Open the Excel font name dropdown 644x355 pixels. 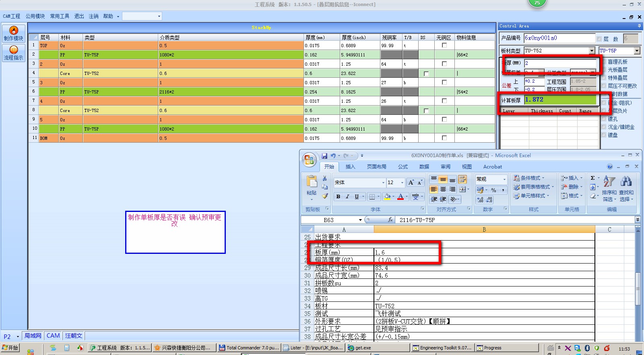click(383, 183)
